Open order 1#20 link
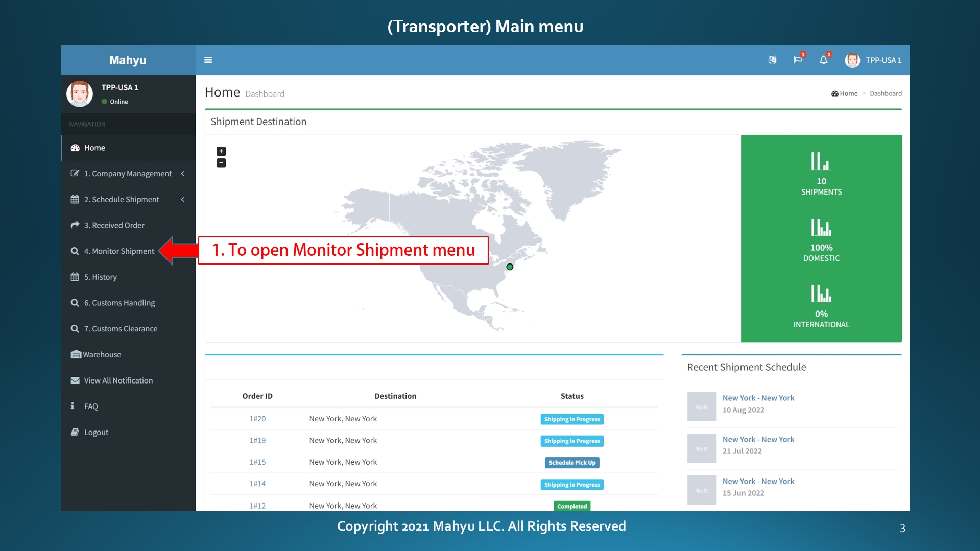 pos(257,419)
